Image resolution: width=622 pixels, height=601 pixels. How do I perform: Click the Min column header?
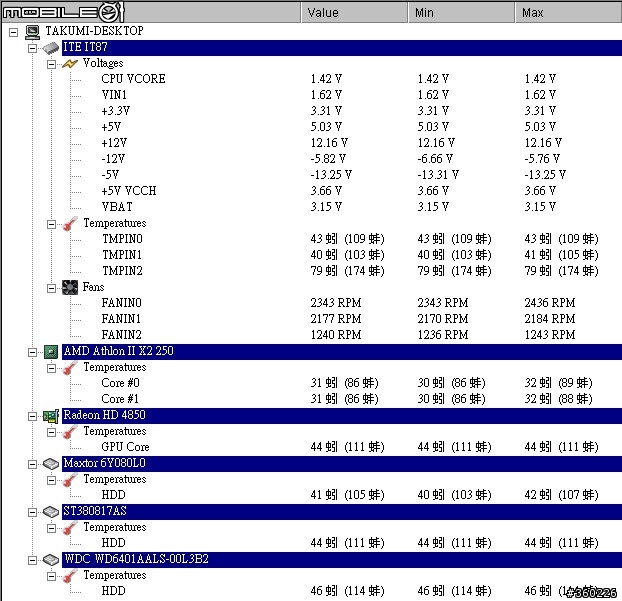coord(461,13)
